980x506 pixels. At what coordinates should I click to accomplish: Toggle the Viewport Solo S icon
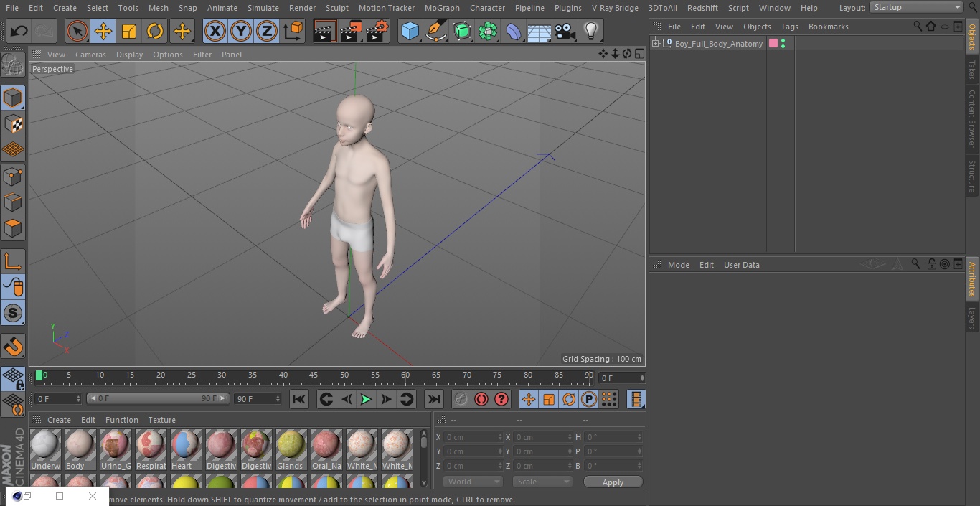point(13,313)
